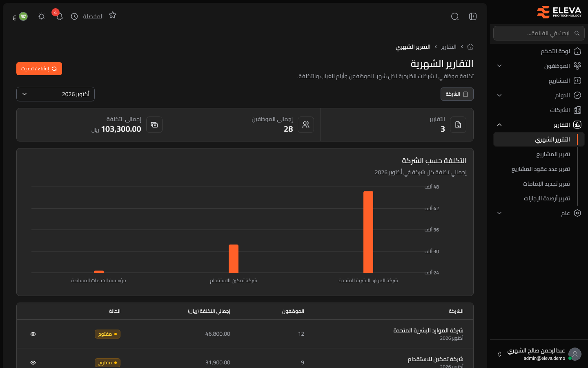The width and height of the screenshot is (588, 368).
Task: Open تقرير أرصدة الإجازات report
Action: click(547, 198)
